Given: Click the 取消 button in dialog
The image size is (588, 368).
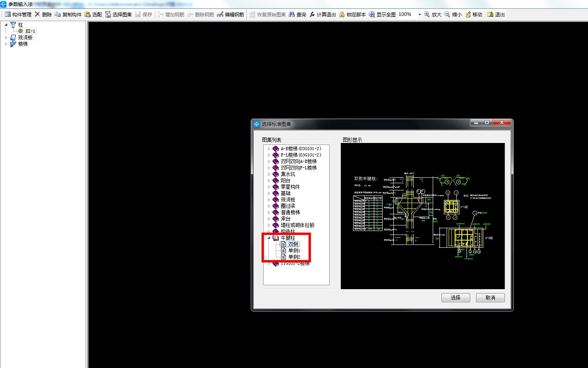Looking at the screenshot, I should [x=490, y=298].
